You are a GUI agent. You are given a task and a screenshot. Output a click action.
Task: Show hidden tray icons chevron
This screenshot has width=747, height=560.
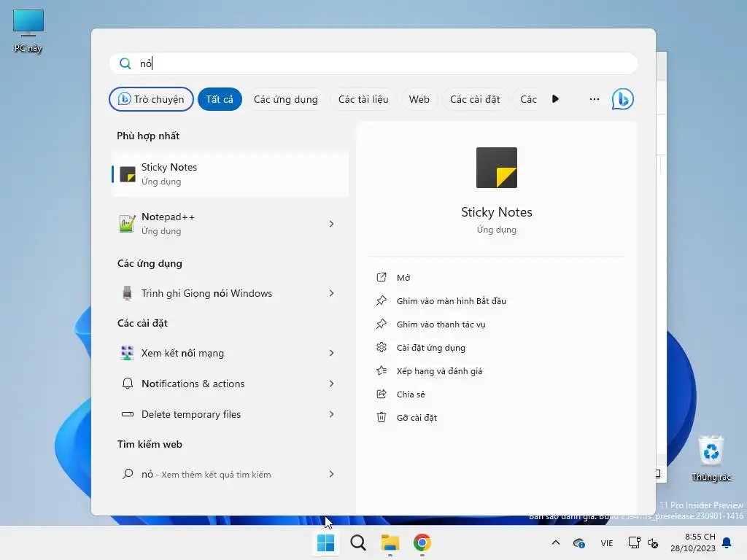point(555,542)
